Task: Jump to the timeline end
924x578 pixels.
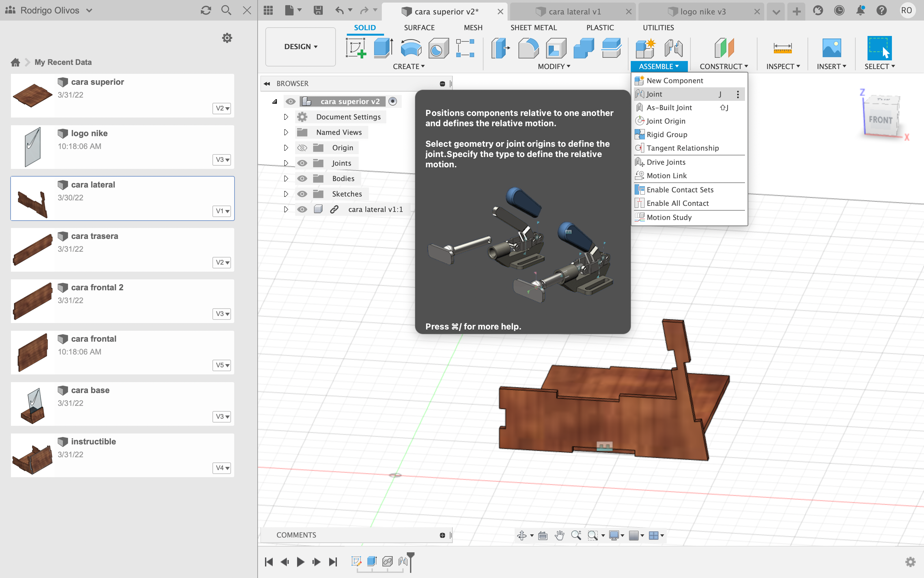Action: click(333, 562)
